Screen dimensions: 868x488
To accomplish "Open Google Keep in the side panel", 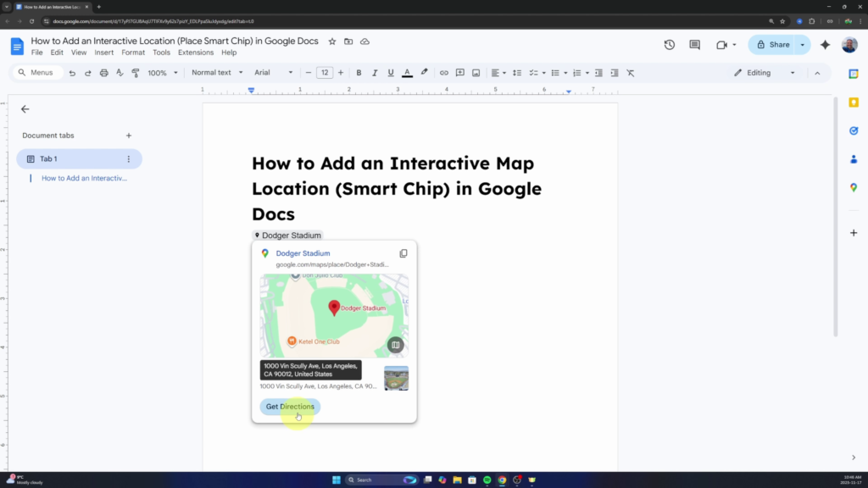I will pos(854,102).
